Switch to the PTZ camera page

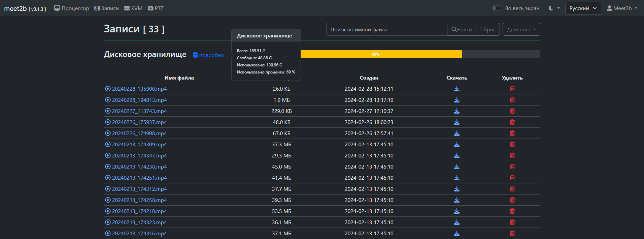[x=156, y=8]
